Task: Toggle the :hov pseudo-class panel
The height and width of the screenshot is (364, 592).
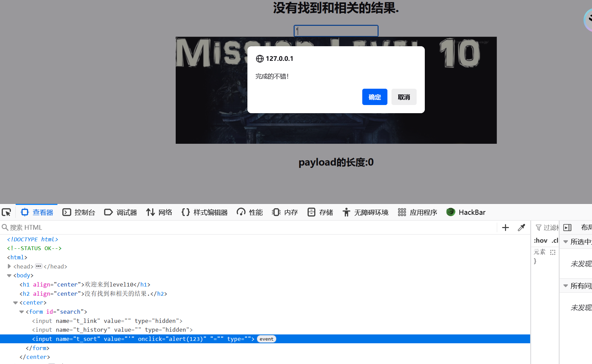Action: (x=540, y=241)
